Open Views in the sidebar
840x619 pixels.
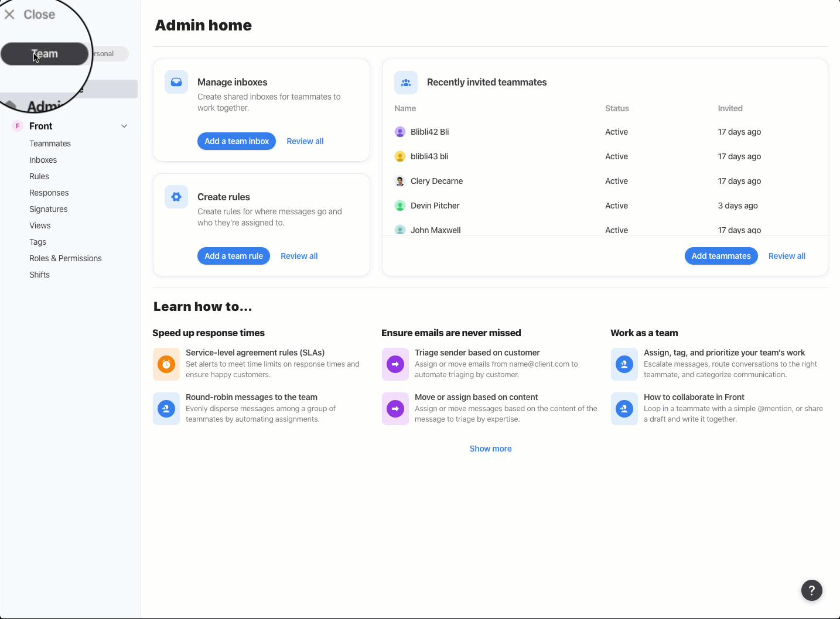[40, 225]
